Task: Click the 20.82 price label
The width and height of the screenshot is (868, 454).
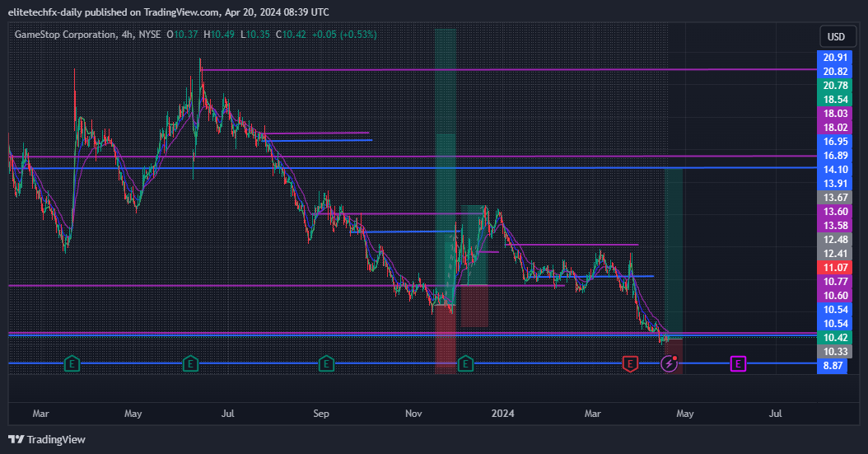Action: click(835, 72)
